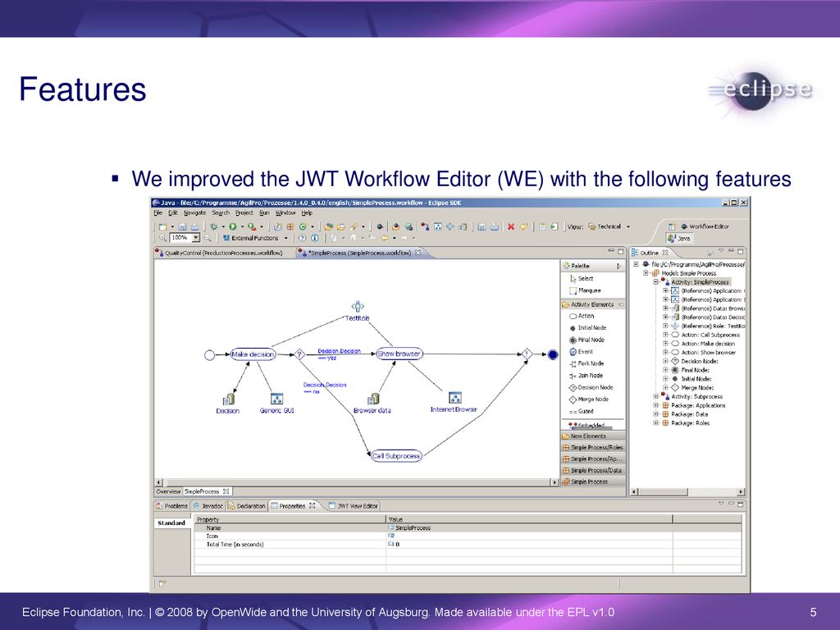Switch to the Overview bottom editor tab

(168, 491)
